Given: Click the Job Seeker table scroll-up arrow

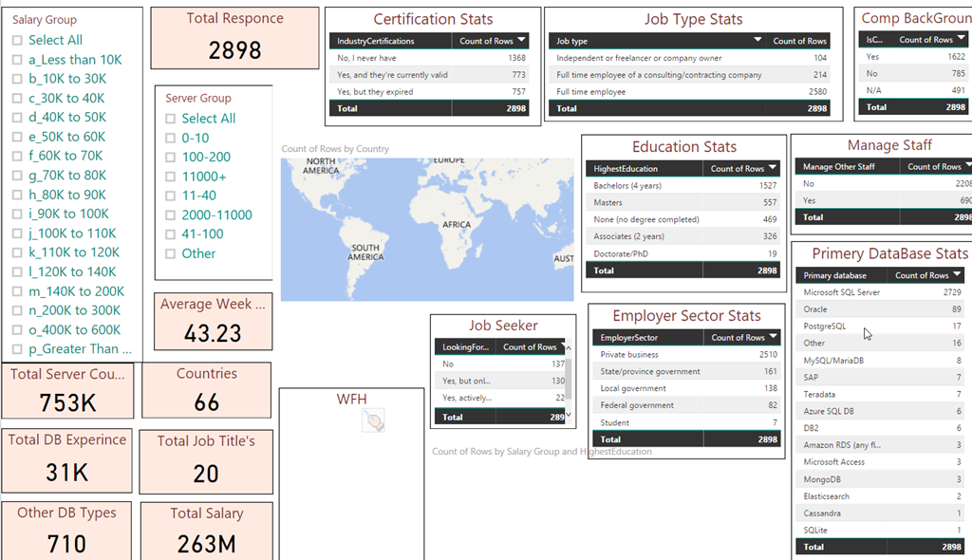Looking at the screenshot, I should (x=570, y=348).
